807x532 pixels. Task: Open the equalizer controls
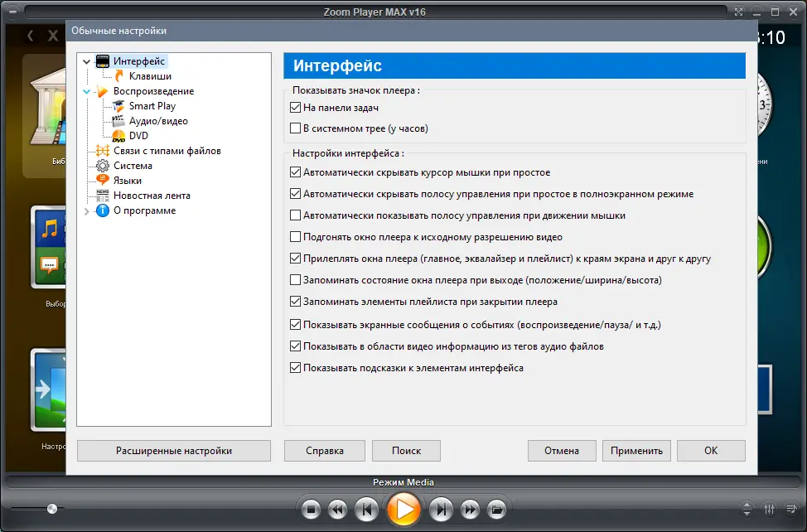(x=768, y=510)
